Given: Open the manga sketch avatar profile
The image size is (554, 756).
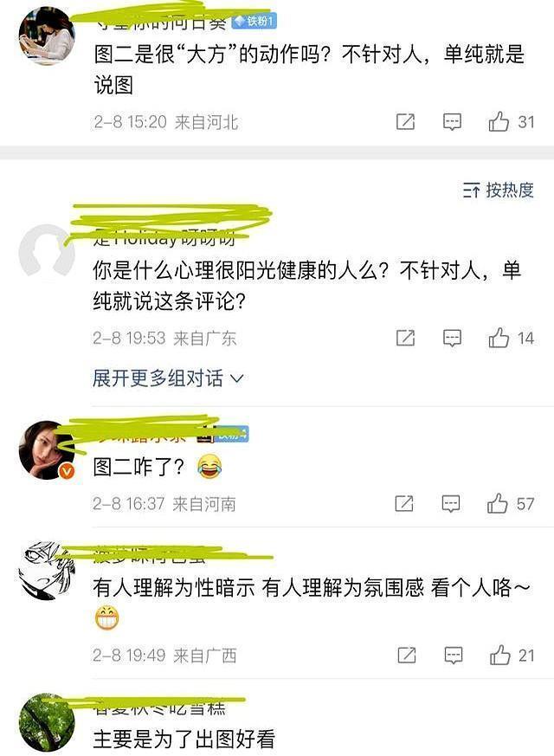Looking at the screenshot, I should pos(47,571).
